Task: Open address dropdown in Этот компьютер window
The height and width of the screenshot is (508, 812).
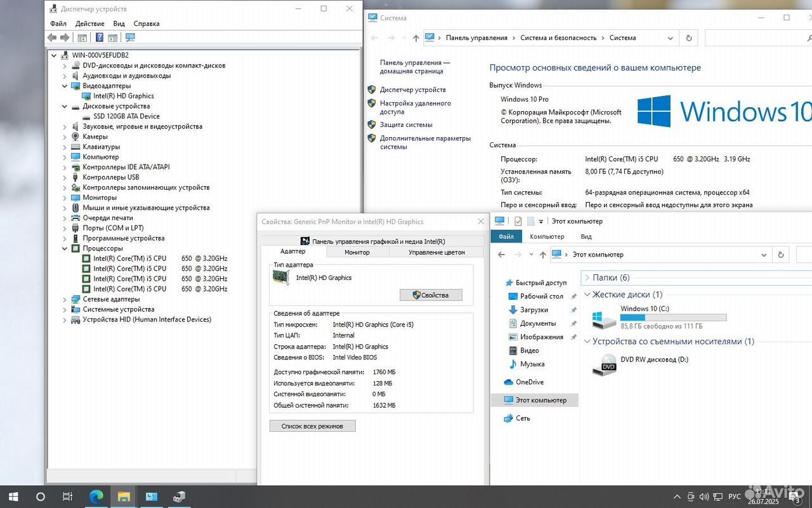Action: tap(764, 255)
